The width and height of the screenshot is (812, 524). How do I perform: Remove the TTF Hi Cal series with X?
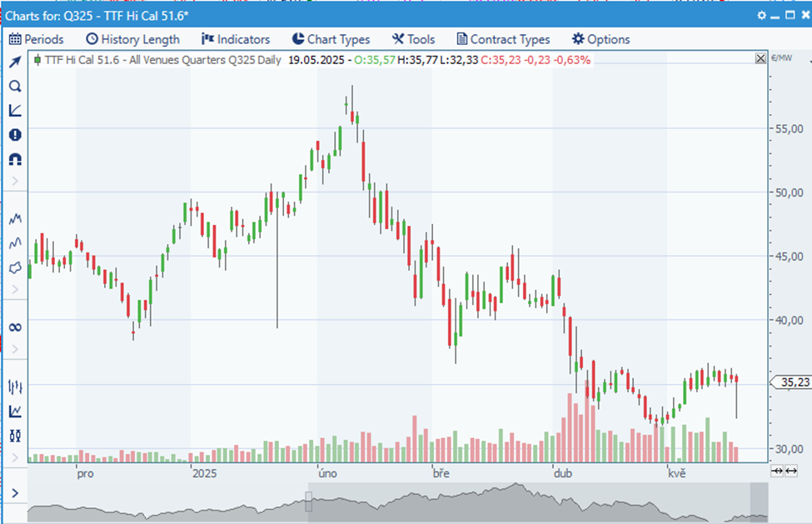pos(760,59)
